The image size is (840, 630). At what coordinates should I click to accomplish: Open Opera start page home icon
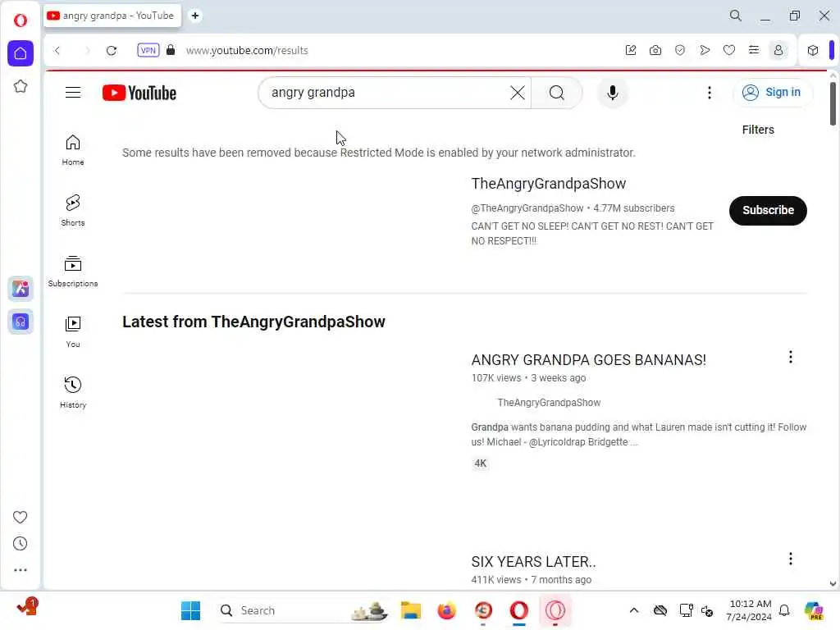tap(21, 53)
